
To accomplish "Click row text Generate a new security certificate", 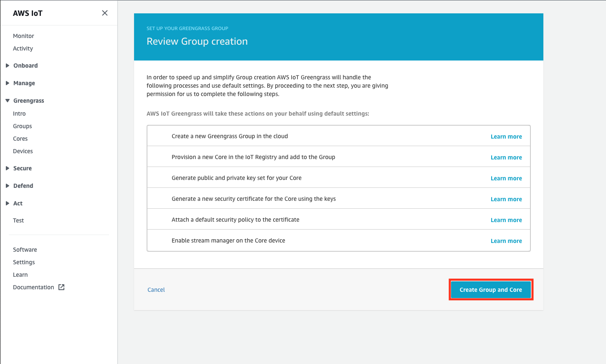I will 254,199.
